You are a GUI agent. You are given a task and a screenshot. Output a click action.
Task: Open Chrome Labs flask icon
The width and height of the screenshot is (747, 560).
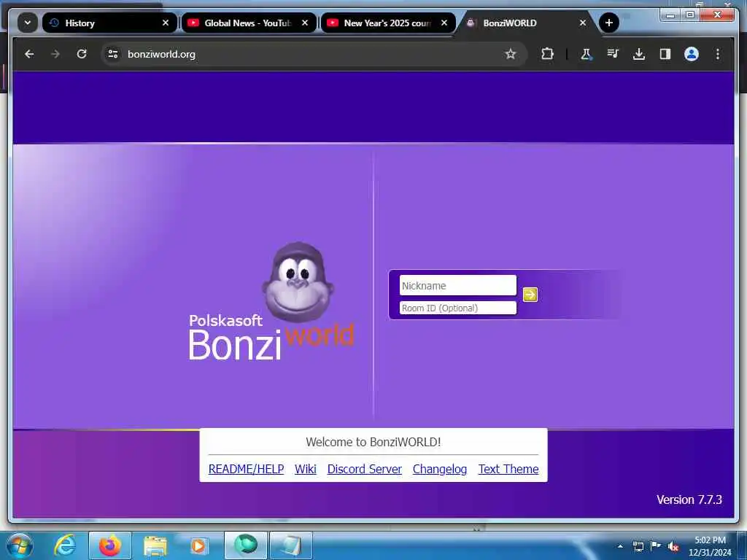pyautogui.click(x=586, y=54)
